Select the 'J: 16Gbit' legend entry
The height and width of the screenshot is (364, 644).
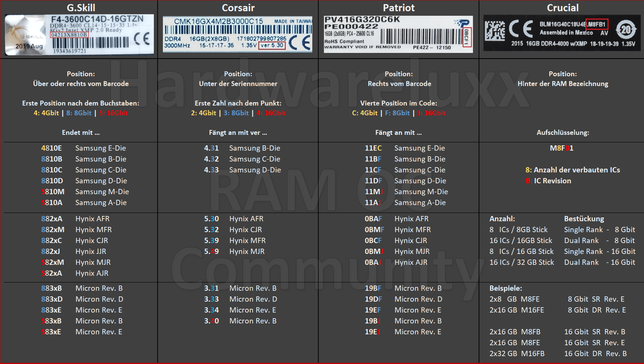[431, 113]
